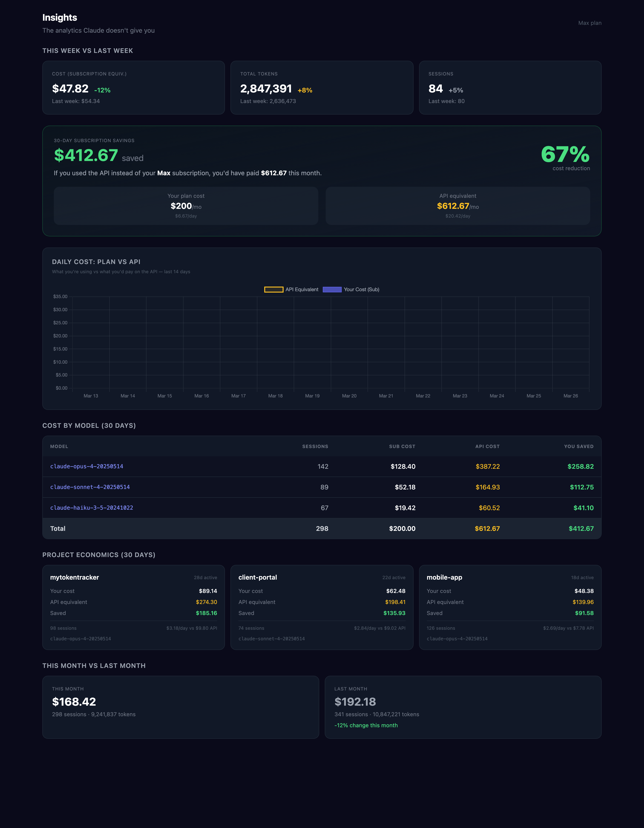The width and height of the screenshot is (644, 828).
Task: Click $2.84/day vs $9.02 API text
Action: pos(379,628)
